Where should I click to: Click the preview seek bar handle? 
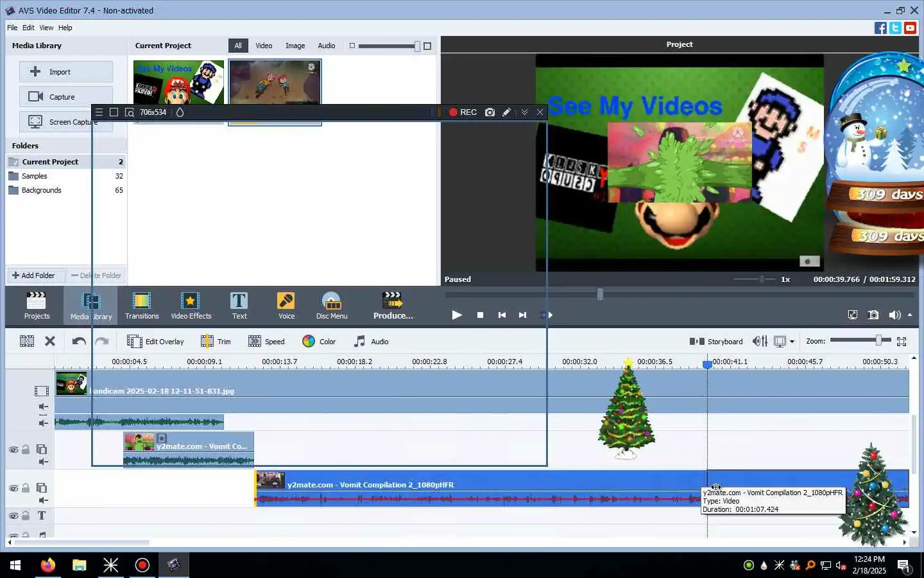coord(600,294)
